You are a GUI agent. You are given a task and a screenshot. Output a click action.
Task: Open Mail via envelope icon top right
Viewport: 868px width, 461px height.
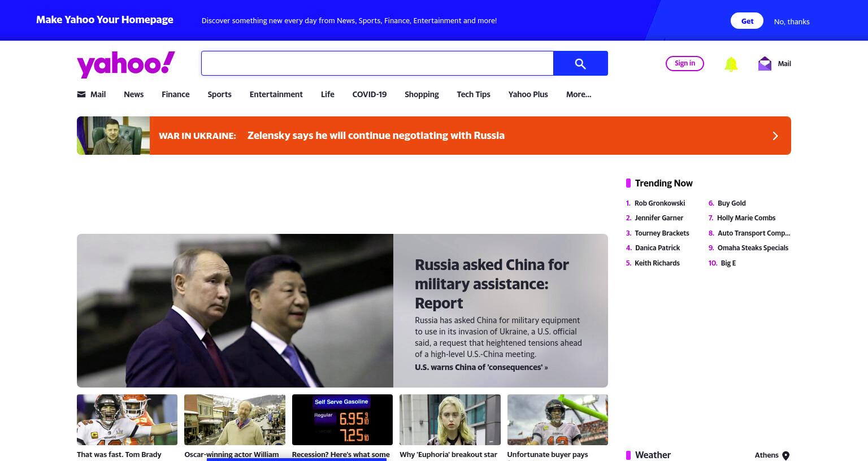pyautogui.click(x=765, y=63)
